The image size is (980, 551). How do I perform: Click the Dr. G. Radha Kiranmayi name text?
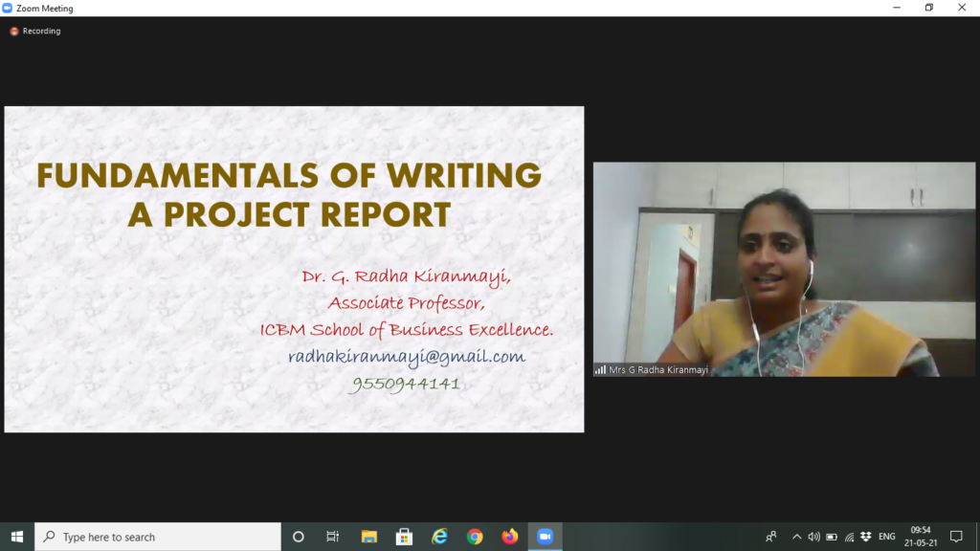click(x=406, y=276)
